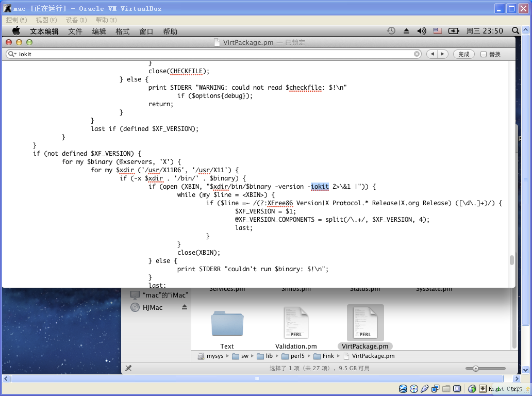Select the Validation.pm Perl file icon

(296, 323)
